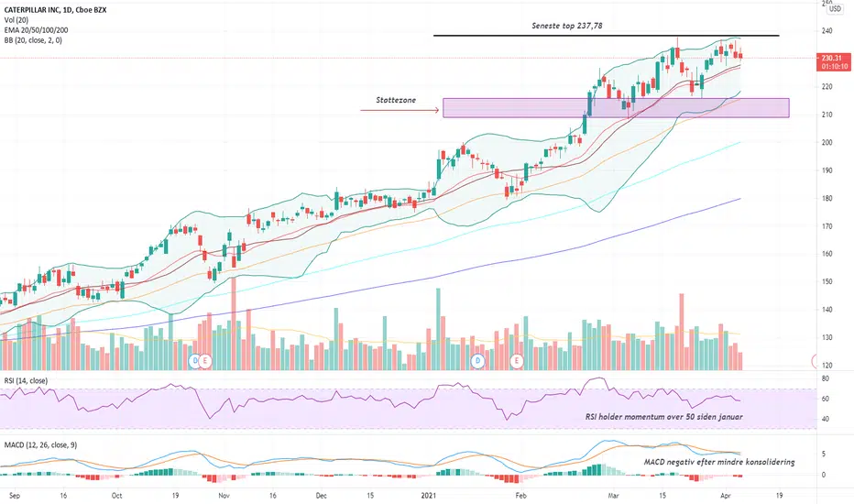Click the 0 level on MACD axis
The image size is (854, 504).
824,475
